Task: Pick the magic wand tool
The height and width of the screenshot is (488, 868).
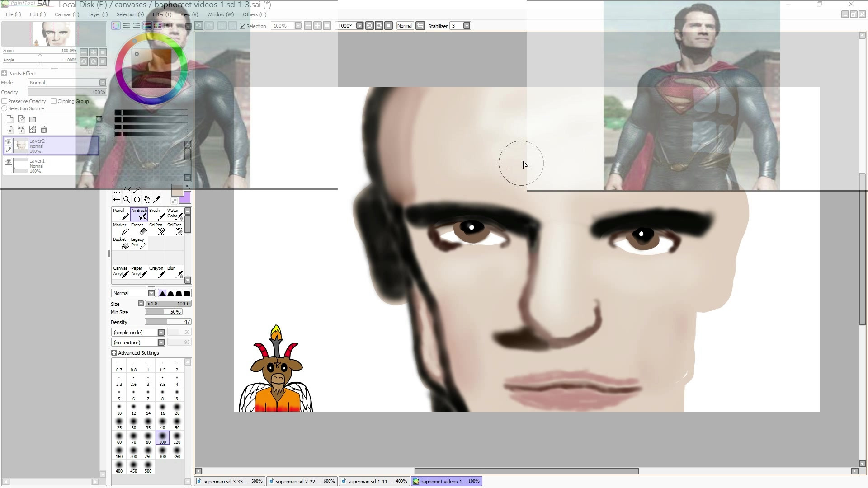Action: point(137,190)
